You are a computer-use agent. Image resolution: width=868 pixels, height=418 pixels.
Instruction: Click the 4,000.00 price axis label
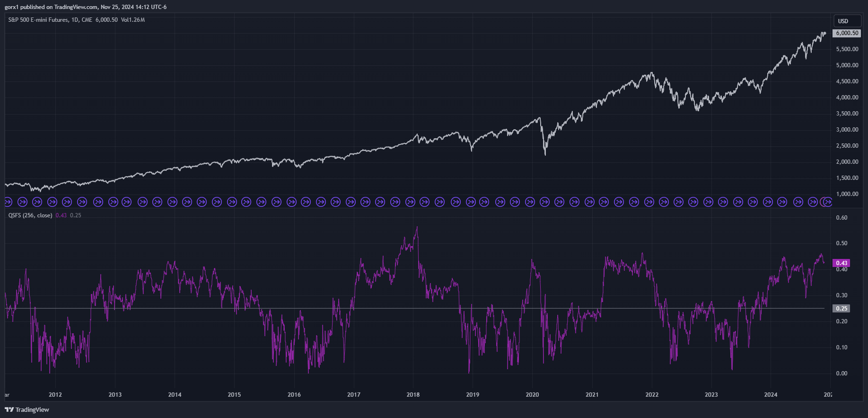click(x=847, y=98)
